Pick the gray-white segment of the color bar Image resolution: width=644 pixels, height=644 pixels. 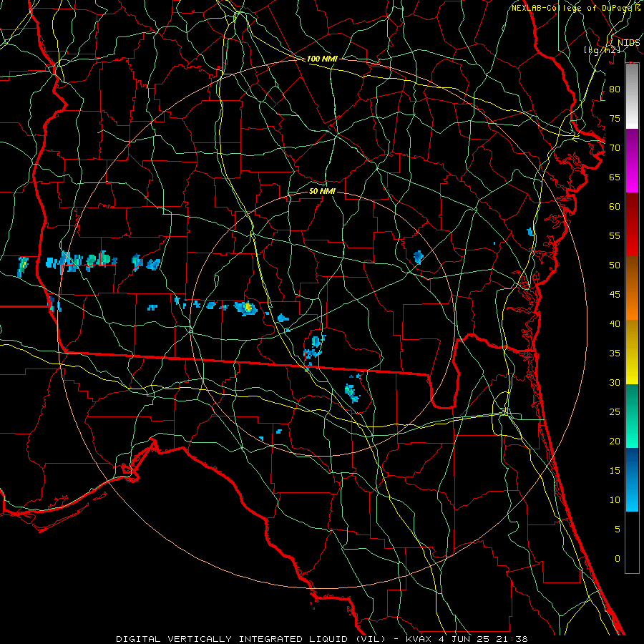(632, 96)
